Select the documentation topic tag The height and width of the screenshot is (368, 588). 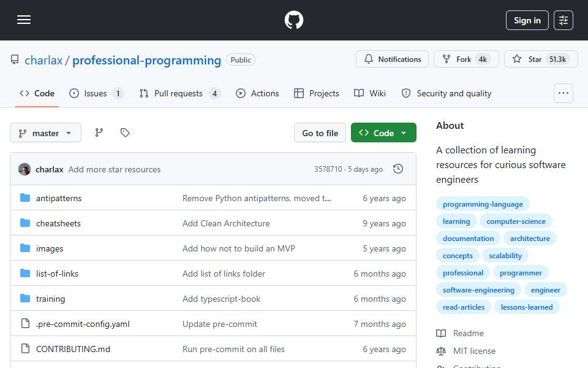tap(468, 239)
